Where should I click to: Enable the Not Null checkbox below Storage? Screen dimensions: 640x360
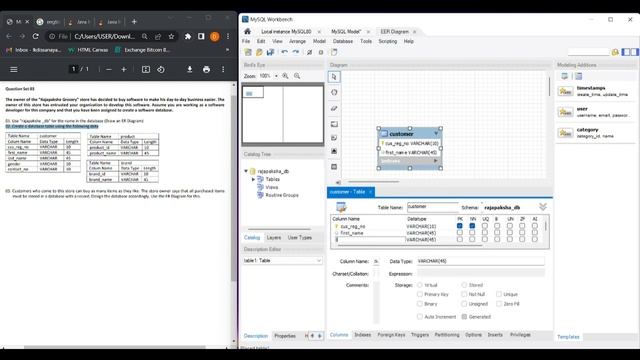pyautogui.click(x=464, y=294)
